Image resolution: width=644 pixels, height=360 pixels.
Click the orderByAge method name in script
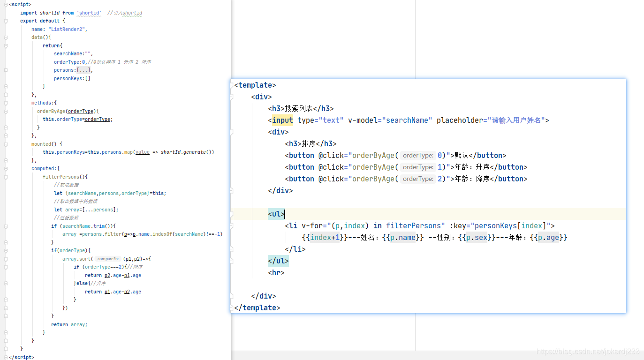(x=51, y=111)
